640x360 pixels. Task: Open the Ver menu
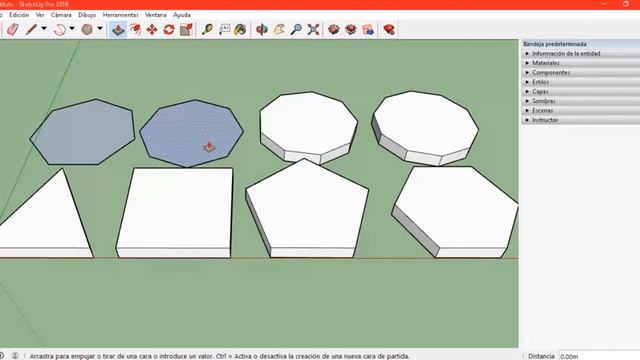[40, 15]
